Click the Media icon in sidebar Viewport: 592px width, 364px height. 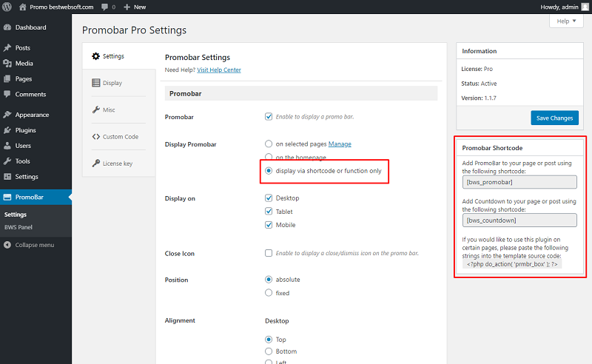[x=7, y=64]
